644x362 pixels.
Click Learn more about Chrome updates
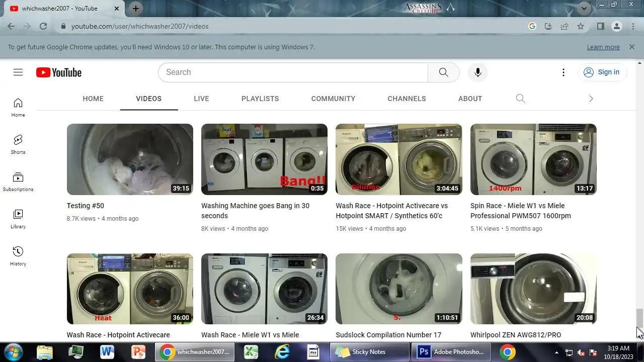point(603,47)
